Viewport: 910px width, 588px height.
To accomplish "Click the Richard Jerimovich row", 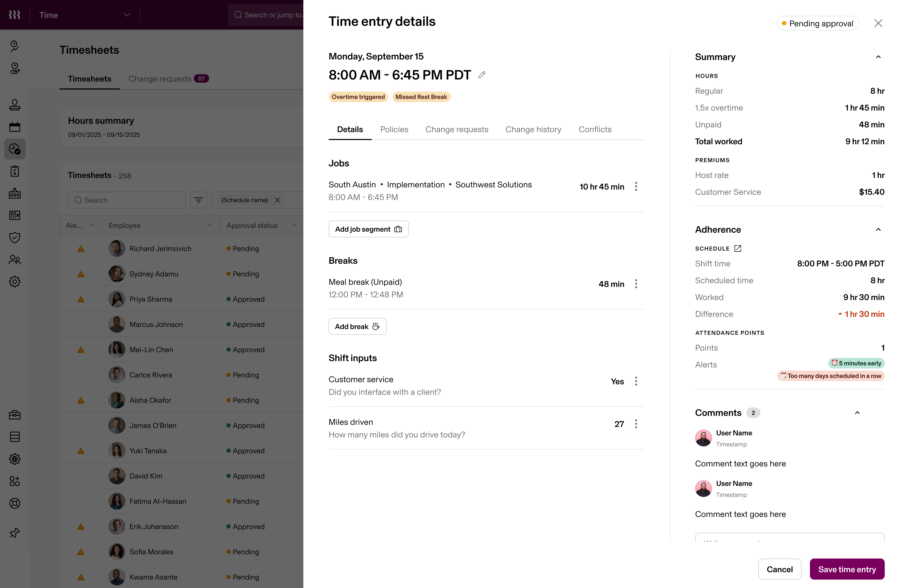I will point(182,249).
